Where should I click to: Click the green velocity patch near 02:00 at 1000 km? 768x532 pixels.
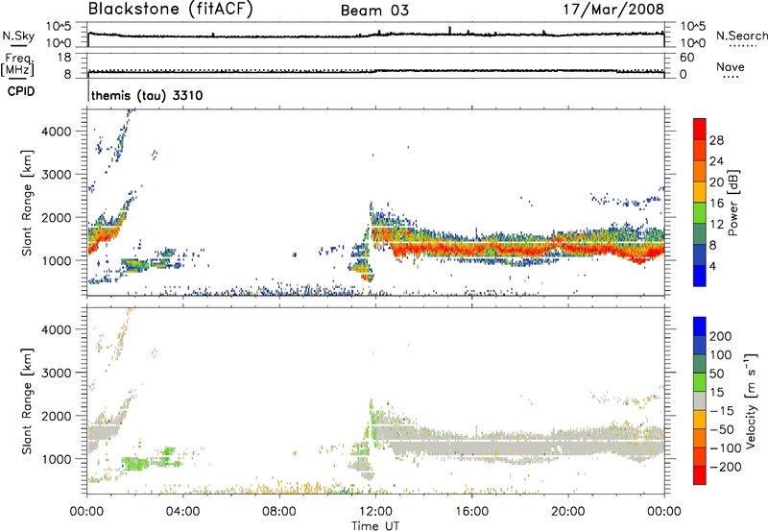135,463
